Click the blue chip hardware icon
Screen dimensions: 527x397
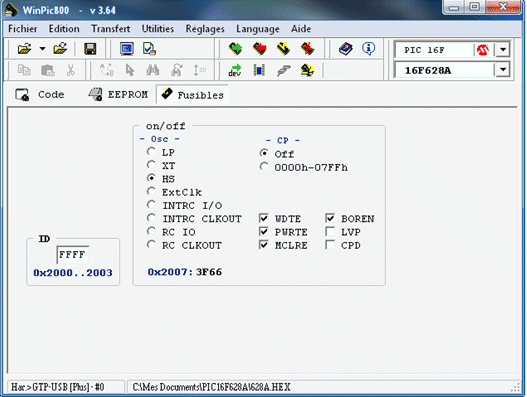[259, 70]
